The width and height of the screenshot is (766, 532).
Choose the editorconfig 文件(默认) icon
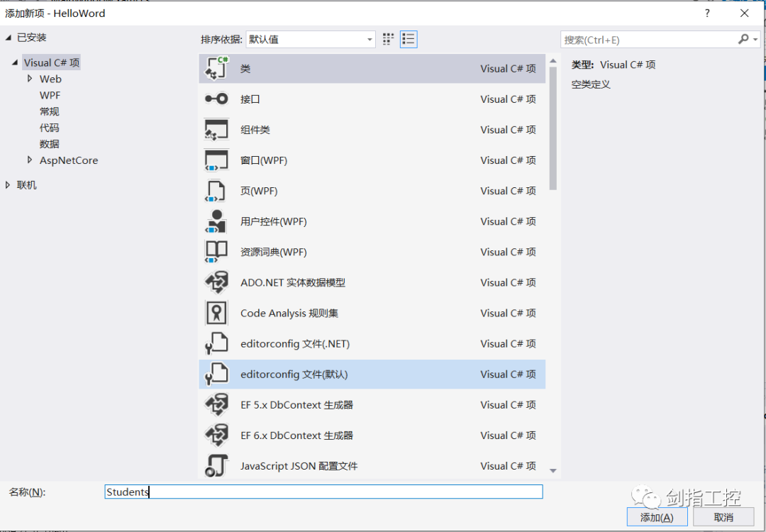(x=216, y=375)
